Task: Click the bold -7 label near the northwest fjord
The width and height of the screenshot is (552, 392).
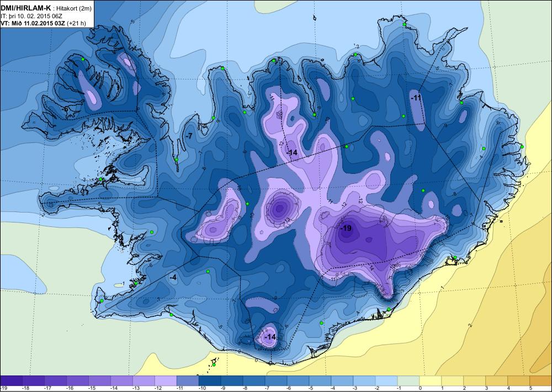Action: point(189,136)
